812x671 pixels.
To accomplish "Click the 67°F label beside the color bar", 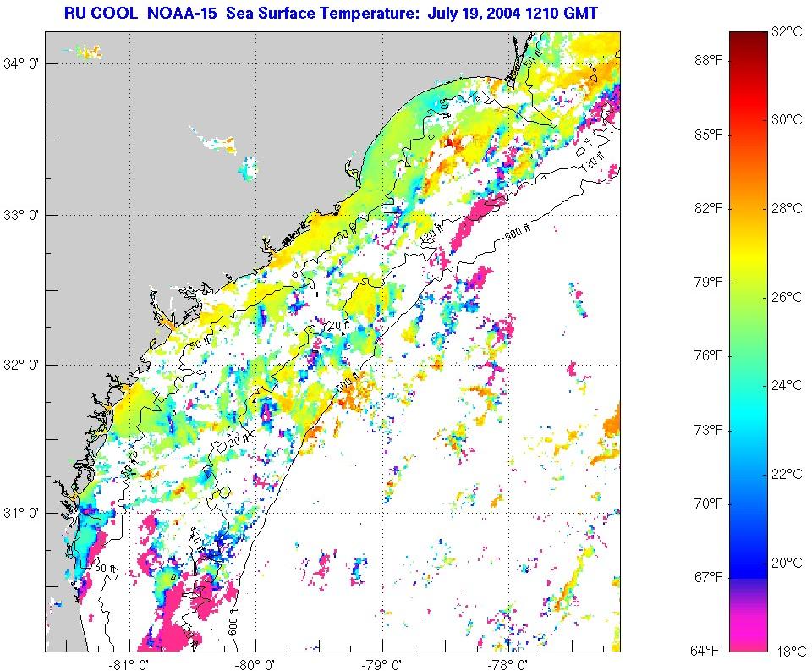I will click(x=709, y=577).
